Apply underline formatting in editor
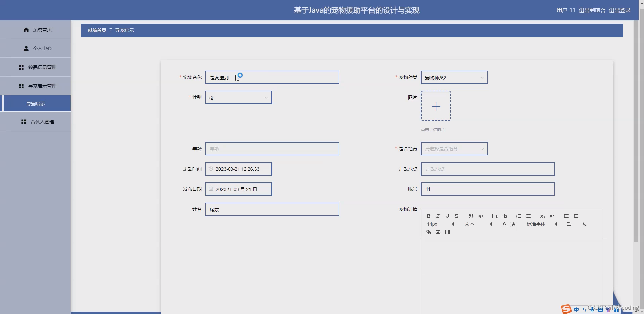The width and height of the screenshot is (644, 314). (447, 216)
